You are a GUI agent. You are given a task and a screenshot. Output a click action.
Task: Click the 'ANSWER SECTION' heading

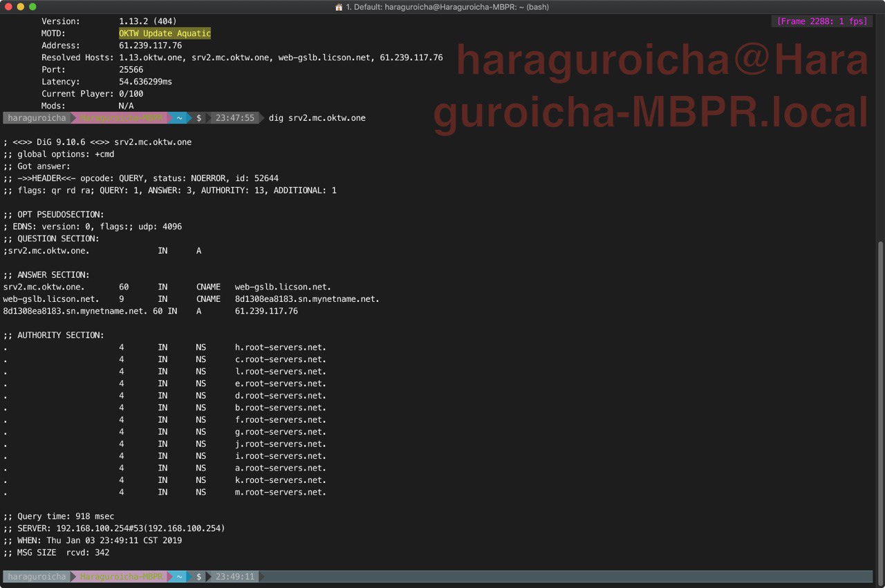pyautogui.click(x=46, y=275)
